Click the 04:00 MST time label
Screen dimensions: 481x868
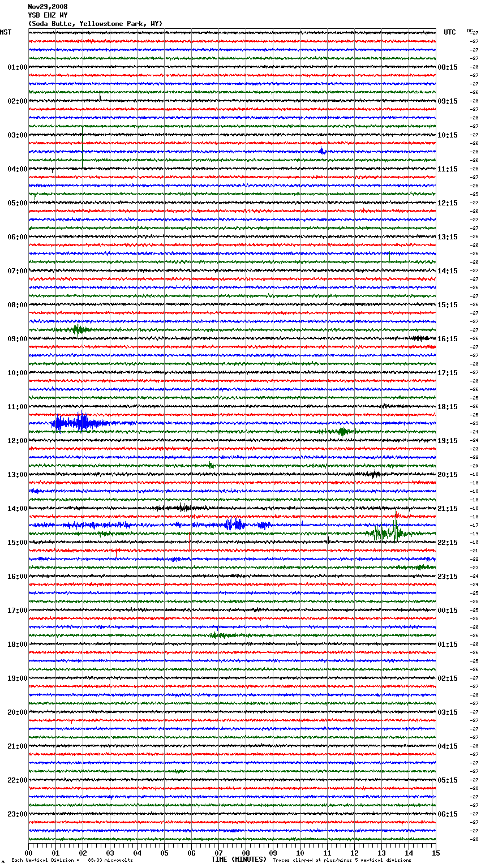[x=17, y=169]
